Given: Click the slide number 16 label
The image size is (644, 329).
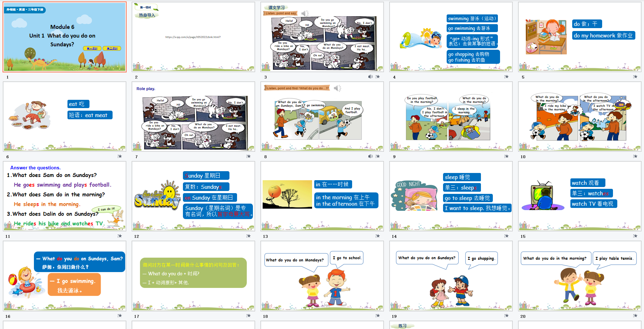Looking at the screenshot, I should pyautogui.click(x=8, y=316).
